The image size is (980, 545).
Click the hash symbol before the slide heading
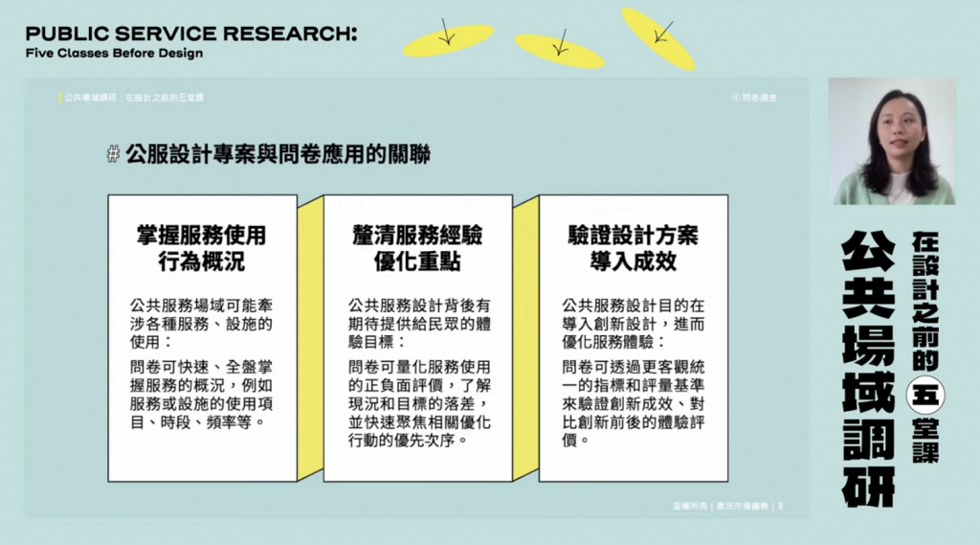(x=113, y=154)
